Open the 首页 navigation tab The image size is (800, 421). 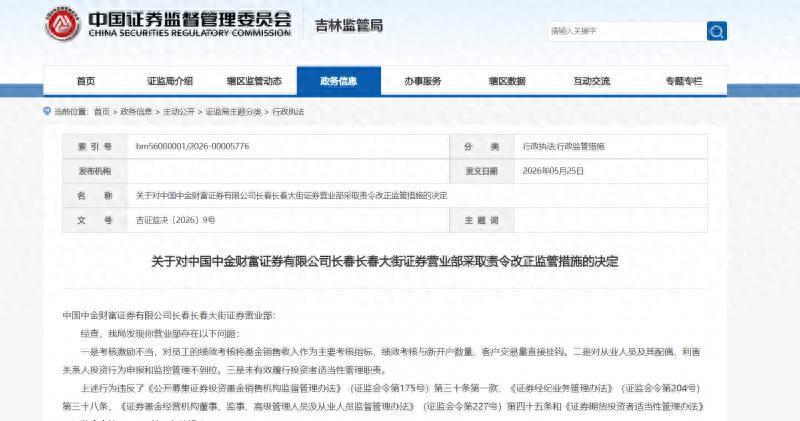click(x=86, y=81)
